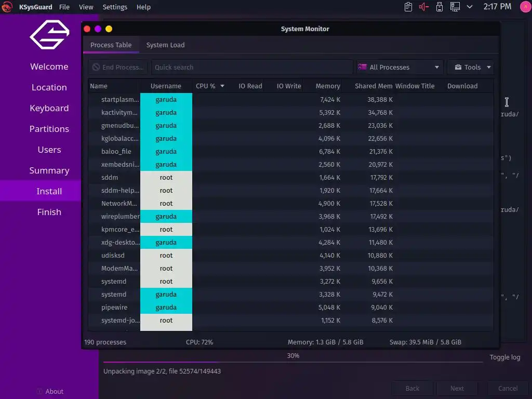Open the View menu
This screenshot has width=532, height=399.
click(x=86, y=7)
